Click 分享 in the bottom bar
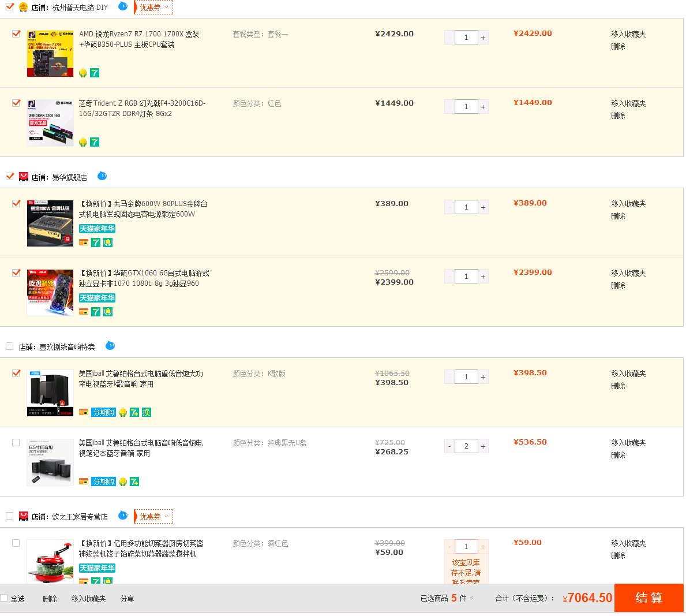This screenshot has height=616, width=686. click(128, 599)
